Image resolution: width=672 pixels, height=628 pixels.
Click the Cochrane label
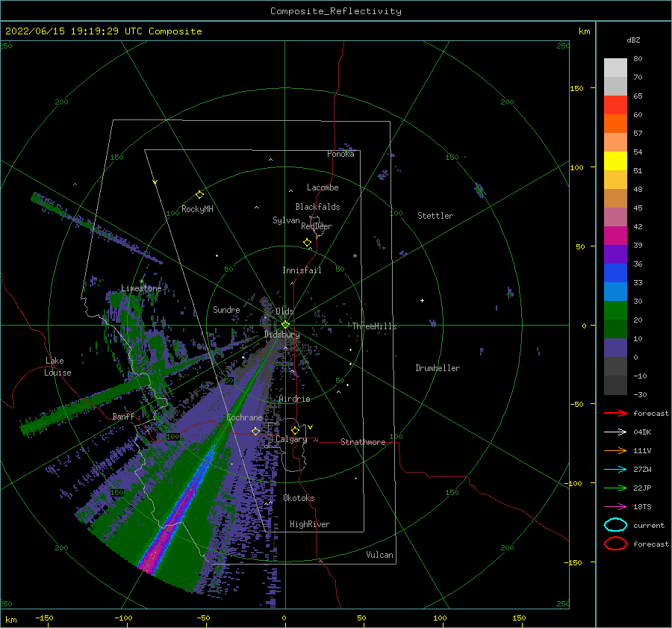244,417
